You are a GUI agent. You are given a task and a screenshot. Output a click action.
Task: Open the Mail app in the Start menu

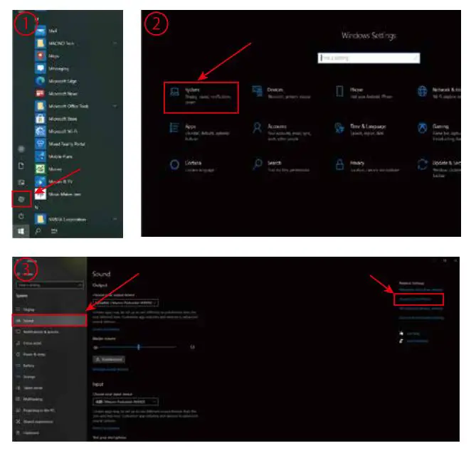tap(46, 31)
